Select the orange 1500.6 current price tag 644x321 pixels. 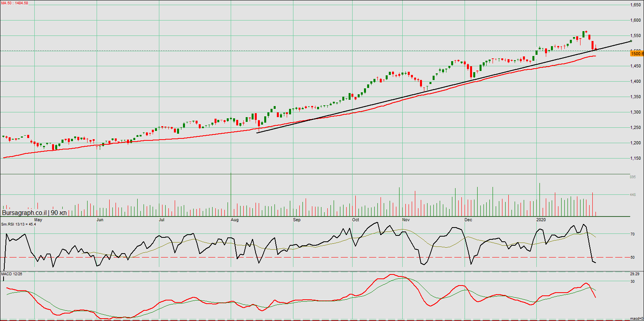(x=637, y=54)
